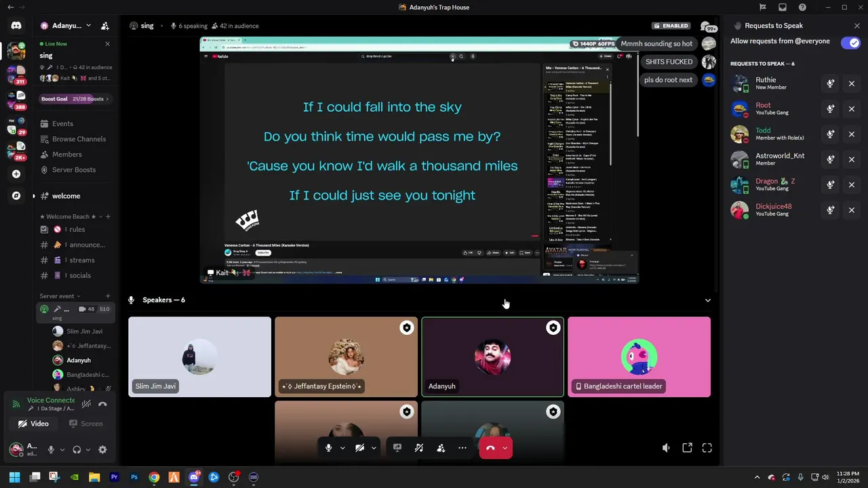Screen dimensions: 868x488
Task: Open the disconnect options arrow
Action: 505,448
